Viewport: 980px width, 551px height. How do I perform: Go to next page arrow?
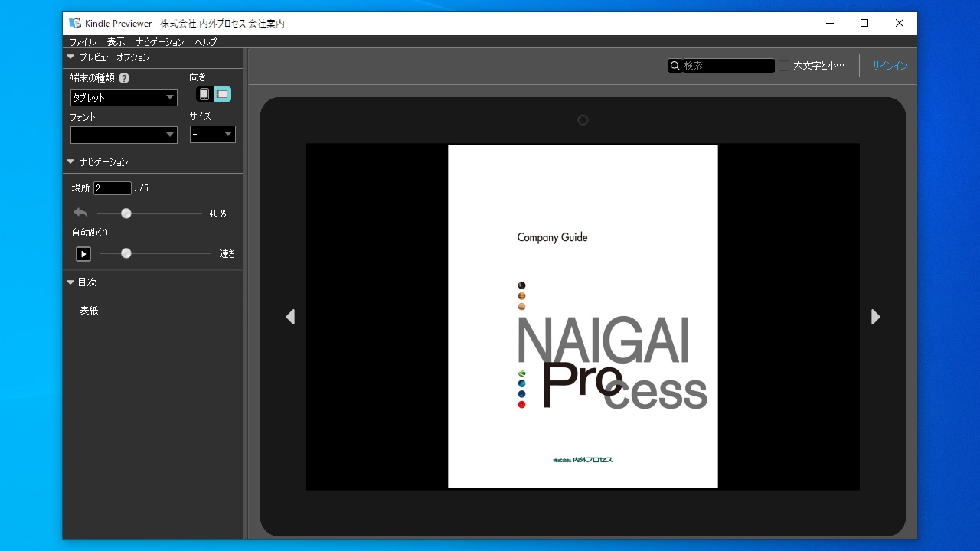(x=876, y=317)
